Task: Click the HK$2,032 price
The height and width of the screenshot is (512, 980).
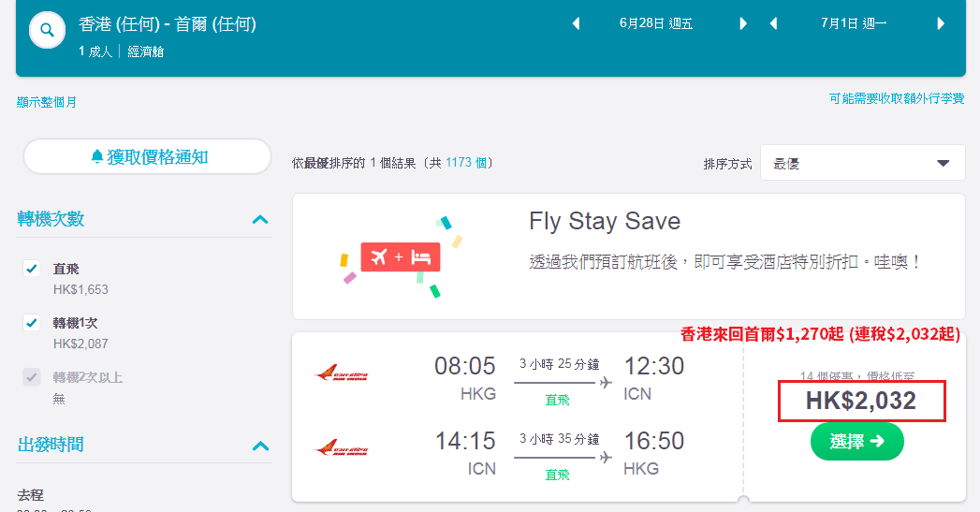Action: pyautogui.click(x=860, y=401)
